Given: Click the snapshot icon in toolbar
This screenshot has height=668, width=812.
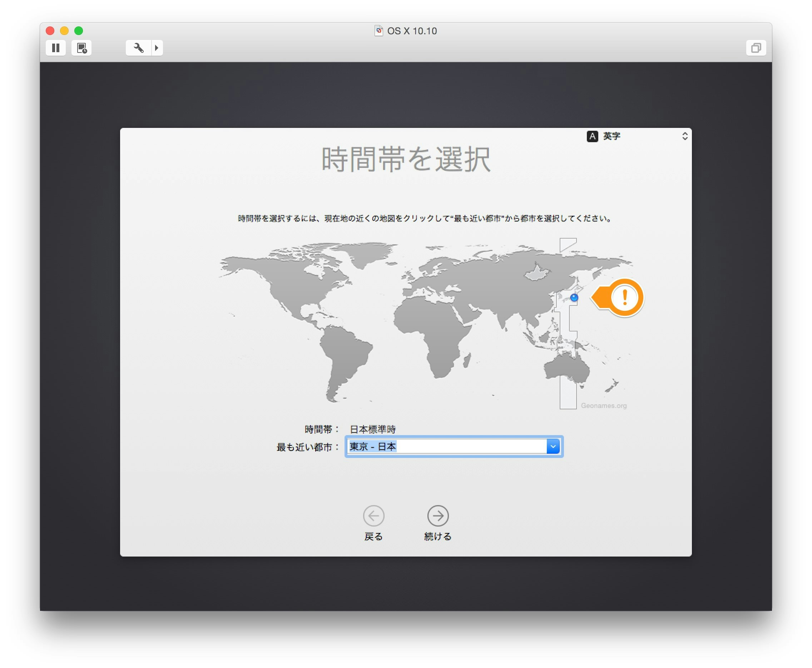Looking at the screenshot, I should (x=81, y=48).
